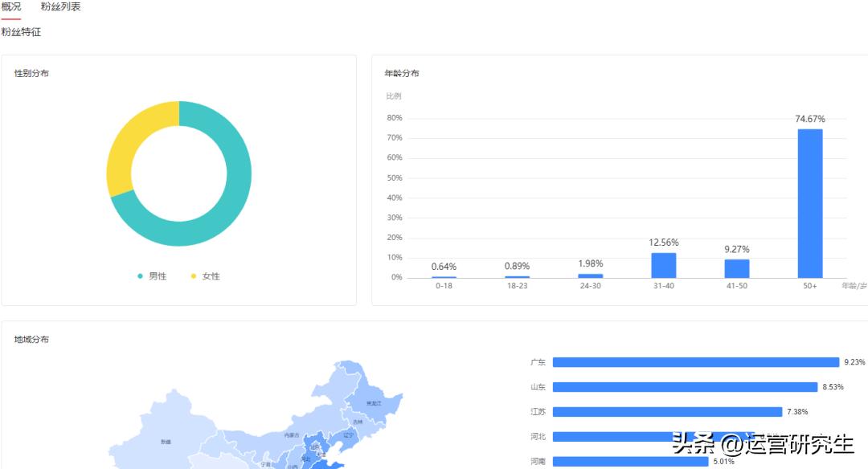Open the 粉丝特征 section

pos(23,32)
